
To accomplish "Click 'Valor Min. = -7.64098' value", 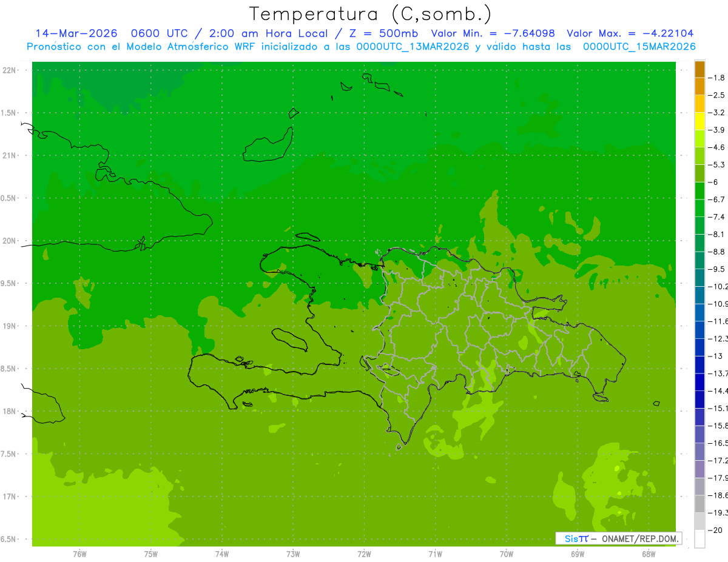I will 493,33.
